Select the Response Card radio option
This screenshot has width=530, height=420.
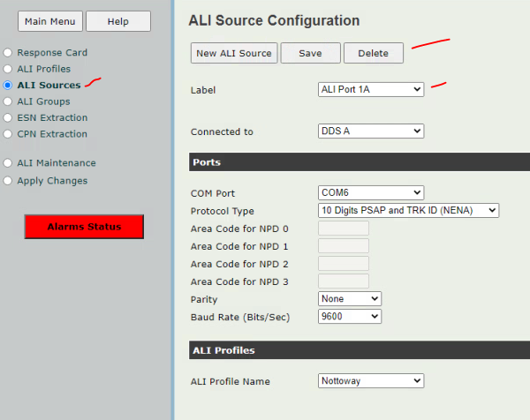(7, 53)
